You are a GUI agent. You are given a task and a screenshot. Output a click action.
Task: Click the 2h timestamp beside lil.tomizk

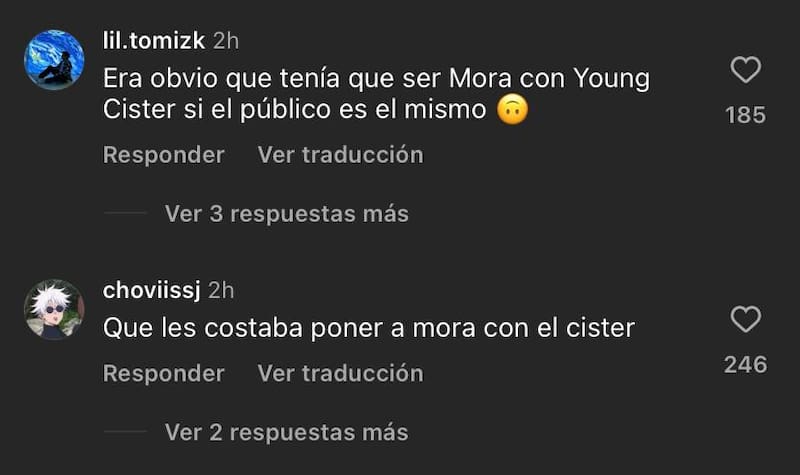pos(225,41)
